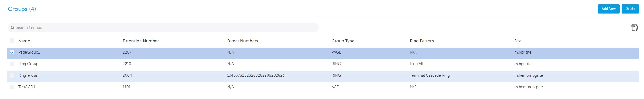Check the TestACD1 row checkbox

tap(12, 87)
